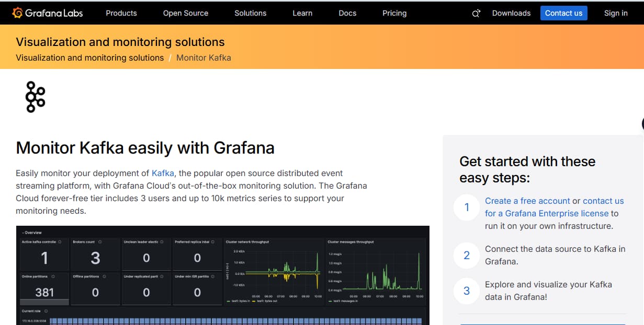
Task: Click the info icon next to Current role
Action: click(x=46, y=310)
